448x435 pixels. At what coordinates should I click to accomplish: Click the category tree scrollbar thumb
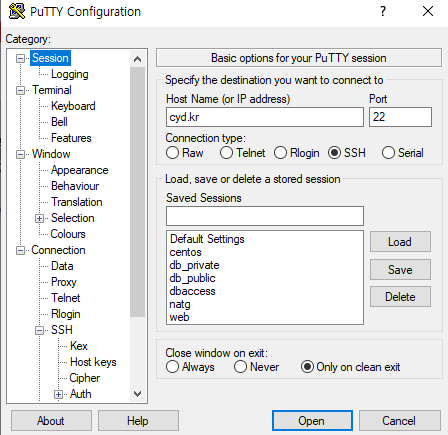(137, 192)
